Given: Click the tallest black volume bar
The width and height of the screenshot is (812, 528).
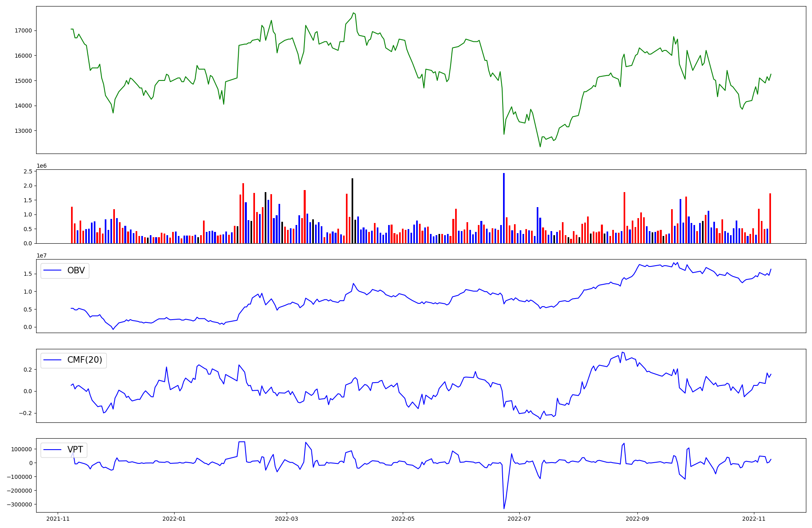Looking at the screenshot, I should (x=352, y=210).
